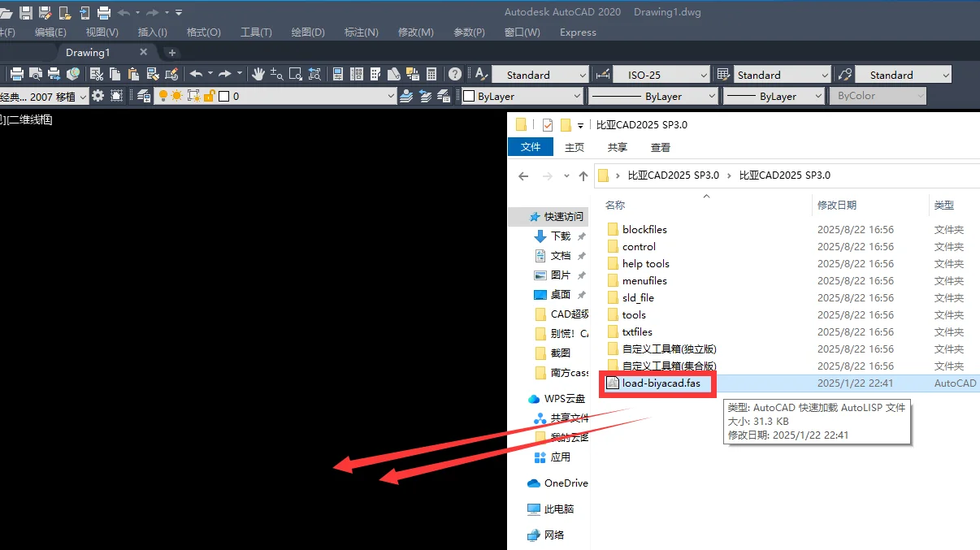Open the quick access toolbar customize arrow

(x=179, y=12)
